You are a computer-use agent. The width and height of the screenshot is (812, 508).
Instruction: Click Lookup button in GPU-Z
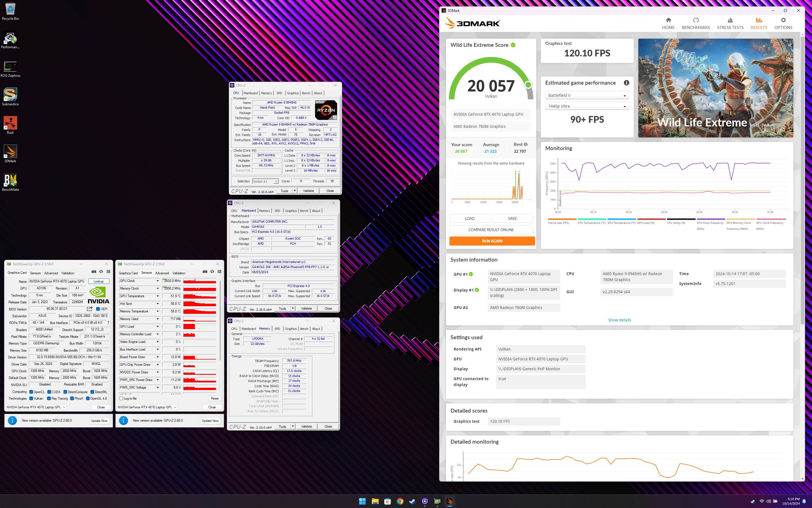98,281
